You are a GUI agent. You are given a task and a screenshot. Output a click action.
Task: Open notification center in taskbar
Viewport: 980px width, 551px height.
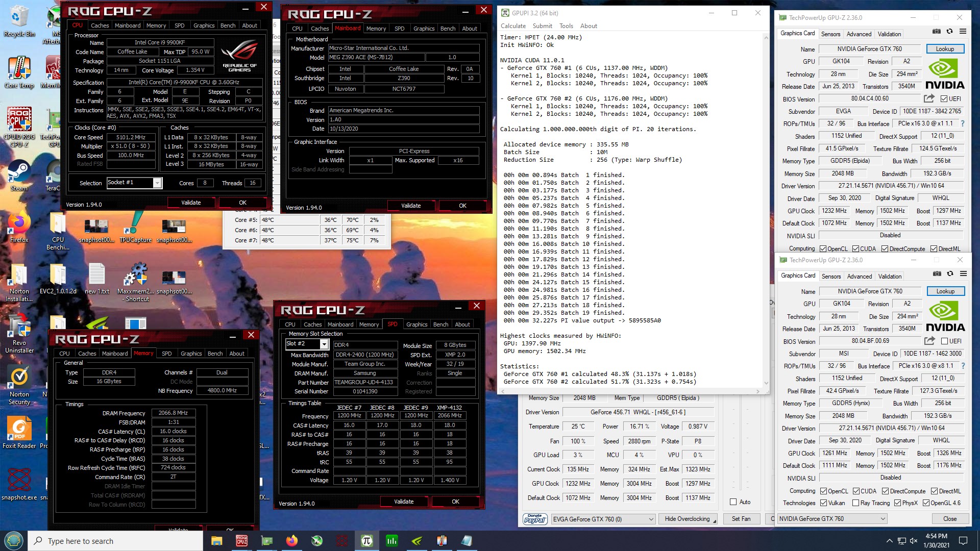pos(963,541)
